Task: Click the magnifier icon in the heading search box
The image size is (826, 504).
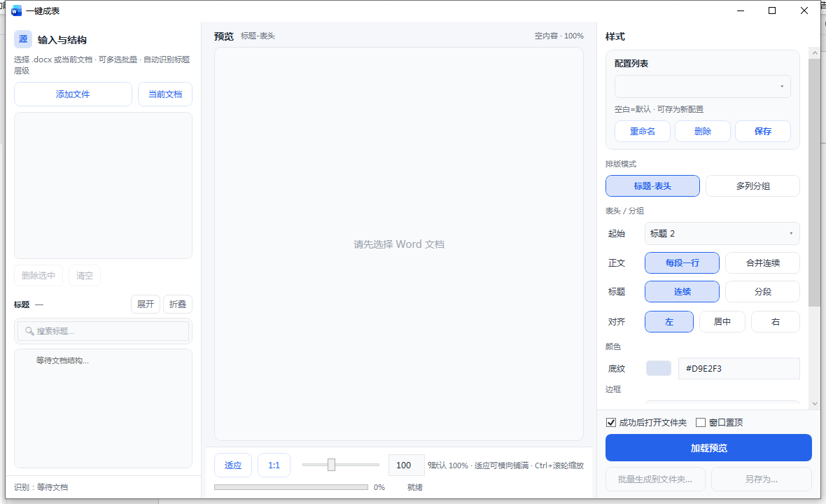Action: (29, 331)
